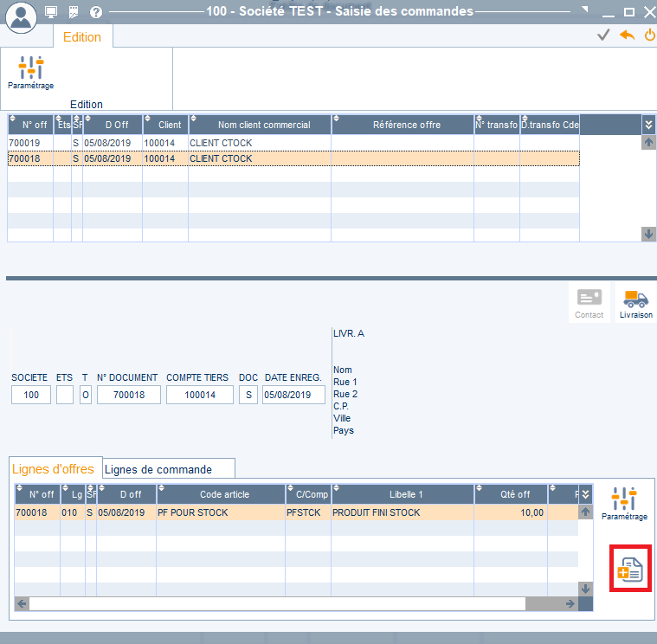Screen dimensions: 657x644
Task: Click the orange power quit icon
Action: tap(650, 35)
